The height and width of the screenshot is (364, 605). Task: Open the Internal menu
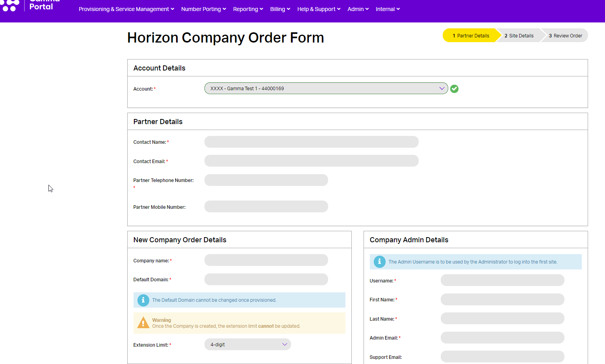click(x=388, y=9)
